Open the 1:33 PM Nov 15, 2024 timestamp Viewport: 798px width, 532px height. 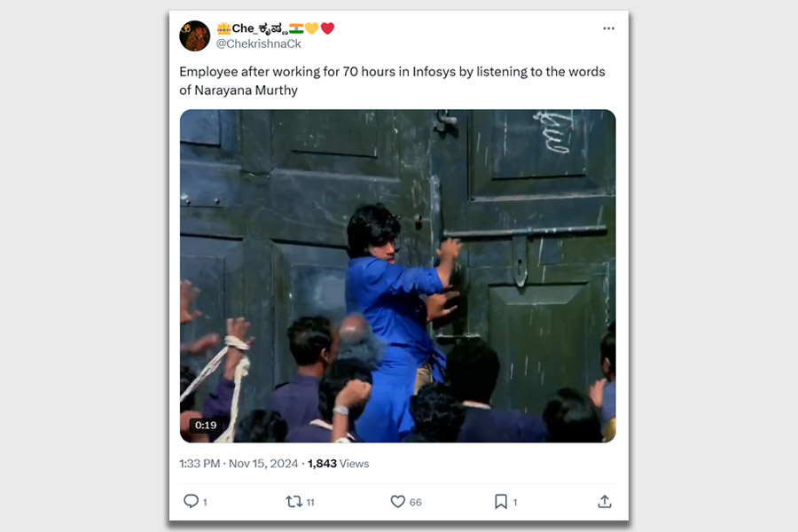coord(239,464)
